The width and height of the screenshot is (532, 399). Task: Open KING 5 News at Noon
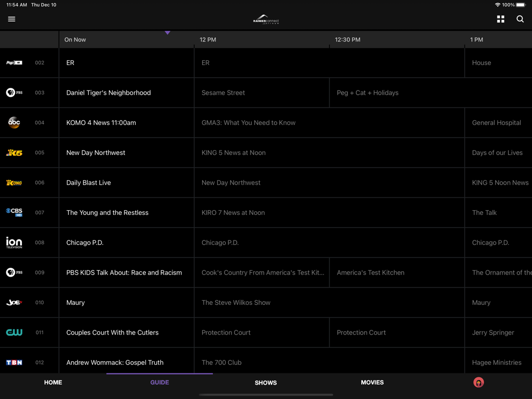click(x=329, y=153)
